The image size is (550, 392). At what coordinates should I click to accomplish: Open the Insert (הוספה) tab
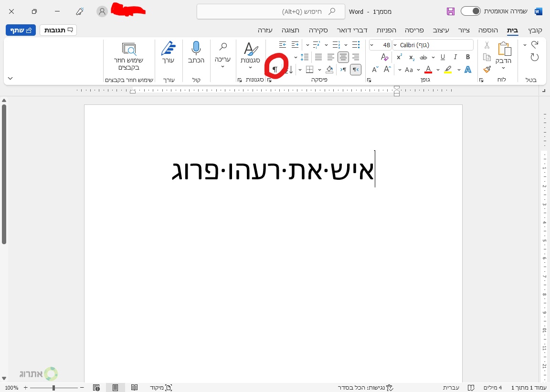pyautogui.click(x=488, y=31)
